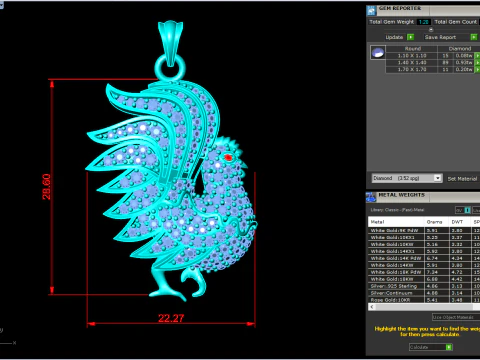Click the 1.70 X 1.70 gem size cell
Screen dimensions: 480x360
click(x=412, y=70)
